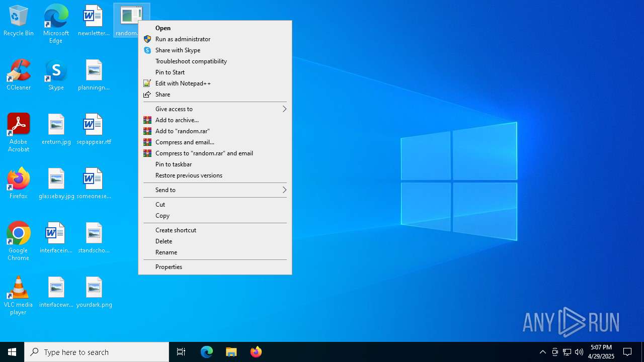Click Share in the context menu

215,95
